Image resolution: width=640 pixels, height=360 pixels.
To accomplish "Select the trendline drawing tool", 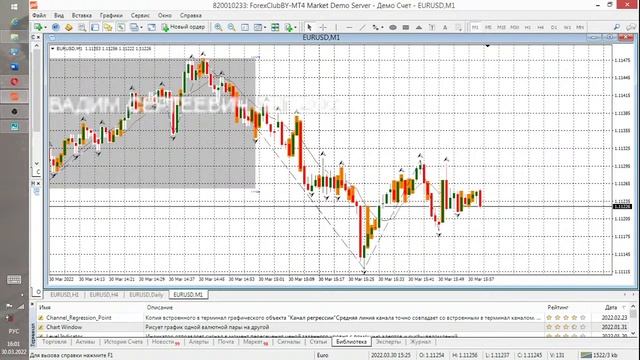I will coord(362,27).
